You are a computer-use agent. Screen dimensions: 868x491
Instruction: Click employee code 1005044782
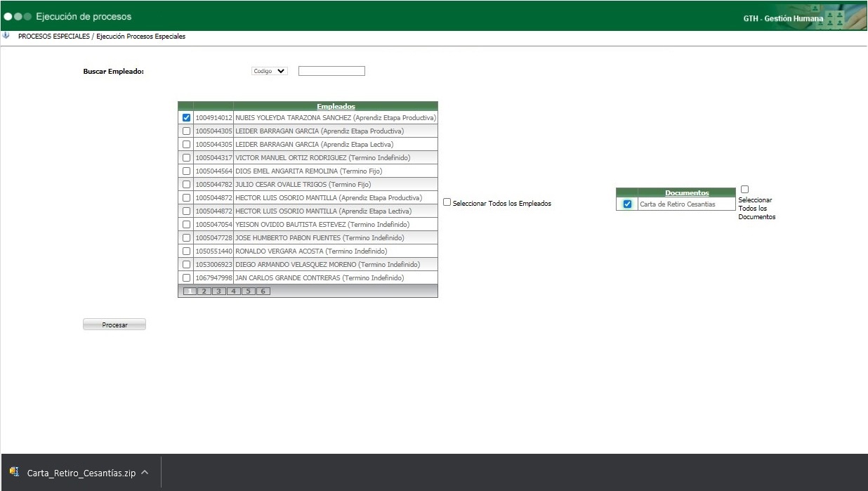pyautogui.click(x=213, y=185)
